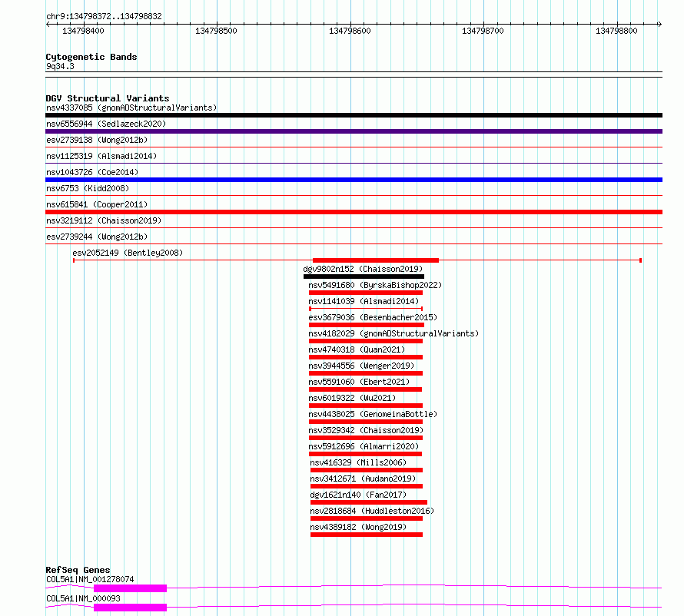684x616 pixels.
Task: Open the COL5A1|NM_001278074 transcript label
Action: (90, 579)
